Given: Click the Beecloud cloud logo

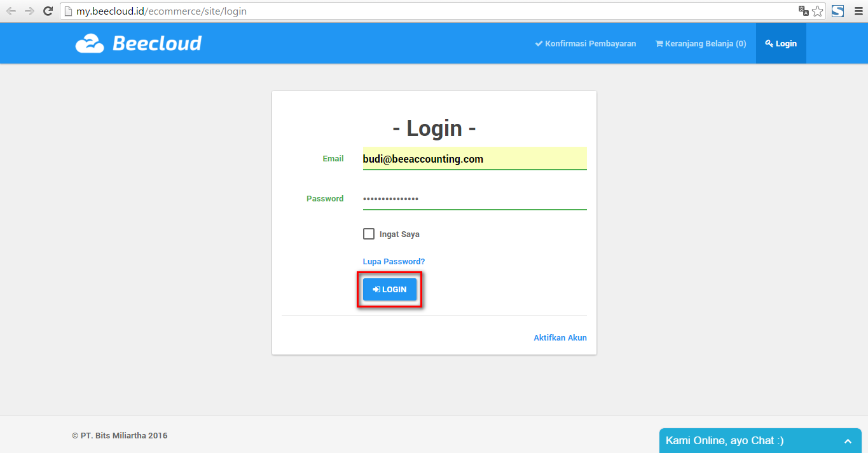Looking at the screenshot, I should pos(90,43).
